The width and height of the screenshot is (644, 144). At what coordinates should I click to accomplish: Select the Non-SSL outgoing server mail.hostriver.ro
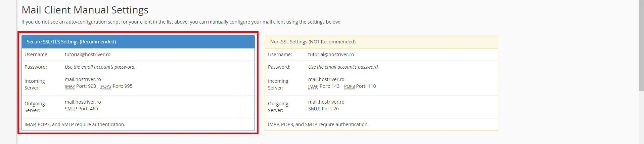pos(326,102)
